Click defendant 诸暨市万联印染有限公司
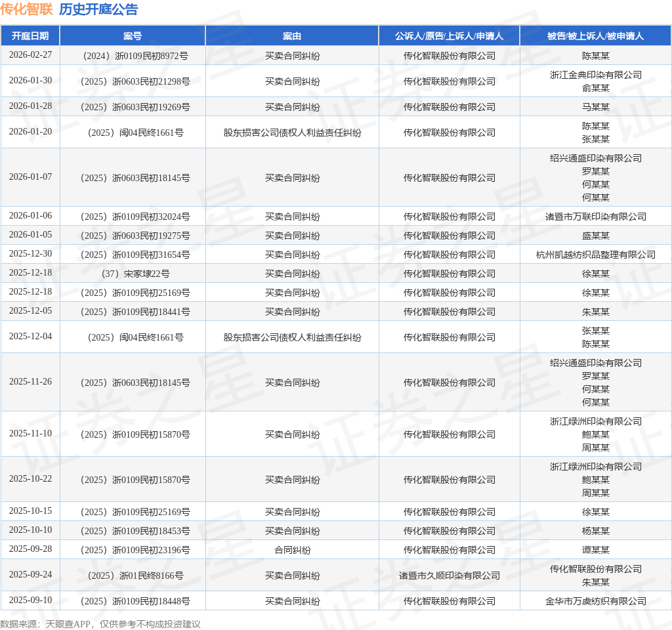 coord(596,217)
